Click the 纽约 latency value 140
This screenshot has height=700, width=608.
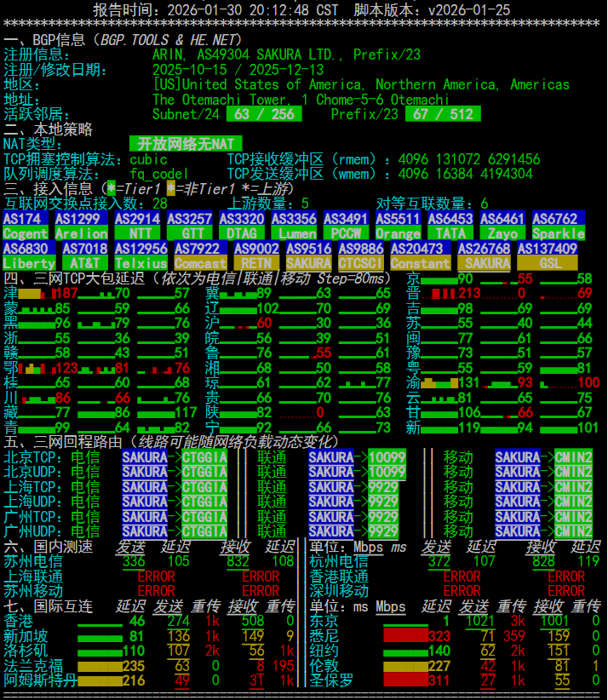pyautogui.click(x=439, y=651)
